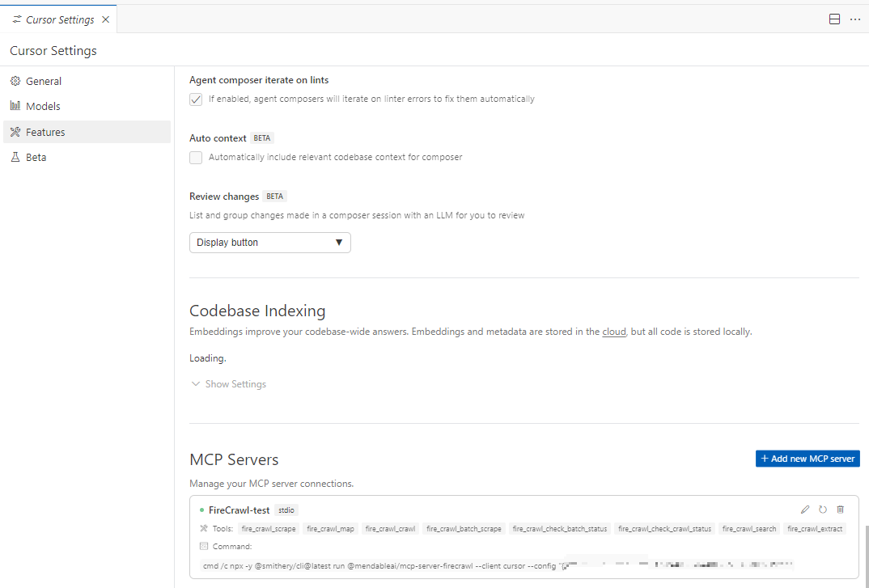Click the fire_crawl_scrape tool tag

269,529
